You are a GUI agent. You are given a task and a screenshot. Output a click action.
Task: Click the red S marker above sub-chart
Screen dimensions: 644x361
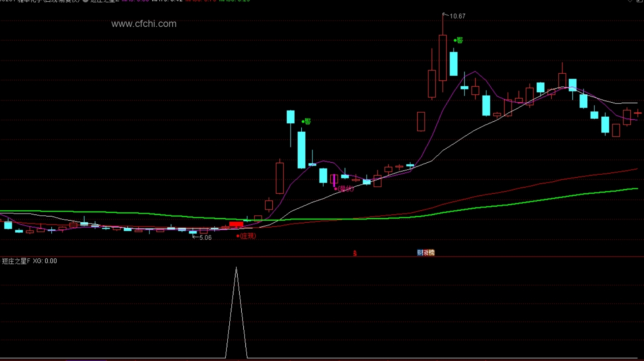[x=355, y=253]
